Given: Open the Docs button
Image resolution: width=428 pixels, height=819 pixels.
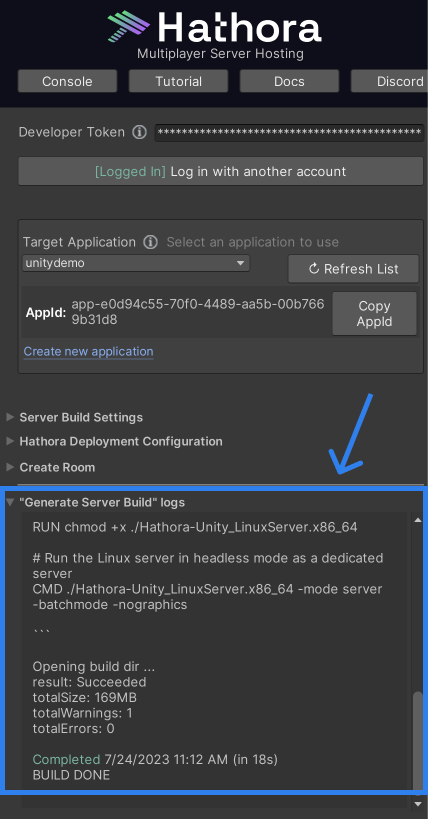Looking at the screenshot, I should (x=289, y=81).
